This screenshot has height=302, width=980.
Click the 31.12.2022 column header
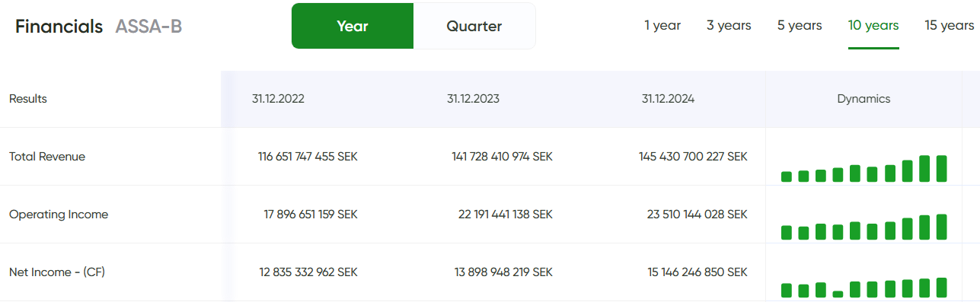pos(278,99)
